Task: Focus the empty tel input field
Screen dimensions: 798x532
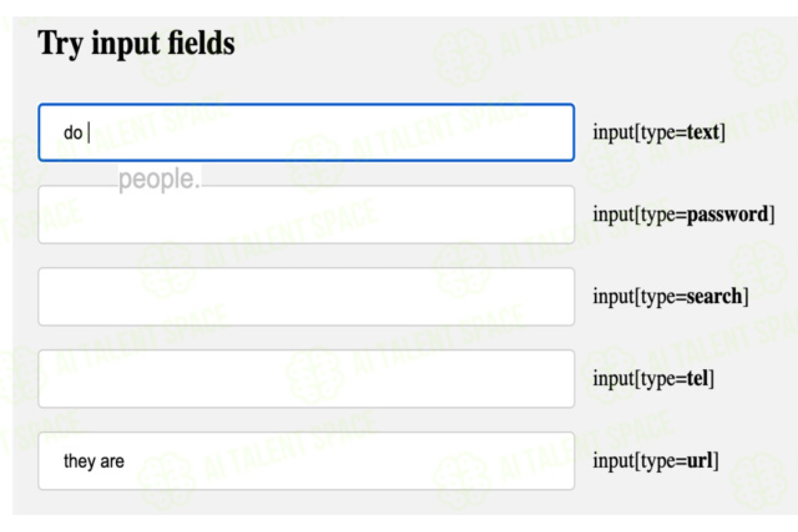Action: (306, 379)
